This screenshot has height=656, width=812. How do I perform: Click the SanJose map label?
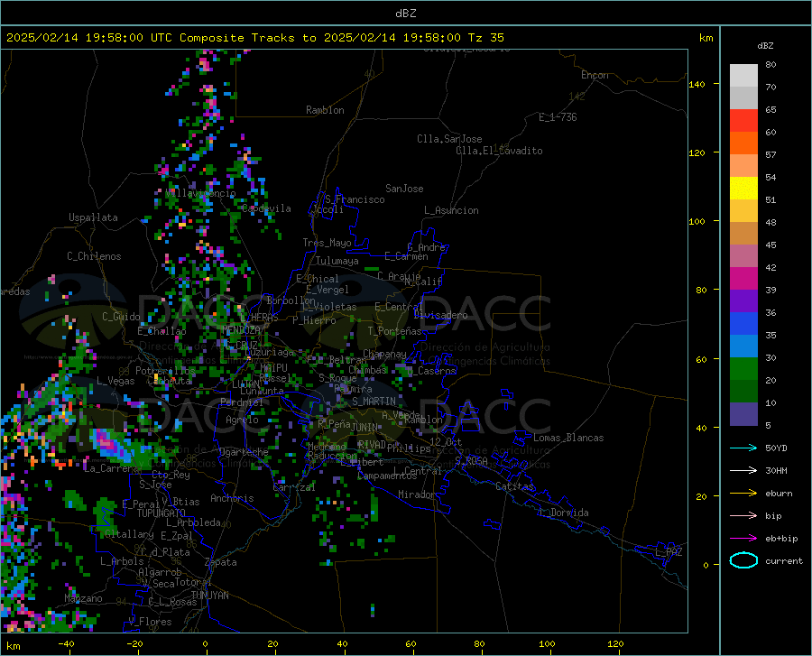(404, 189)
